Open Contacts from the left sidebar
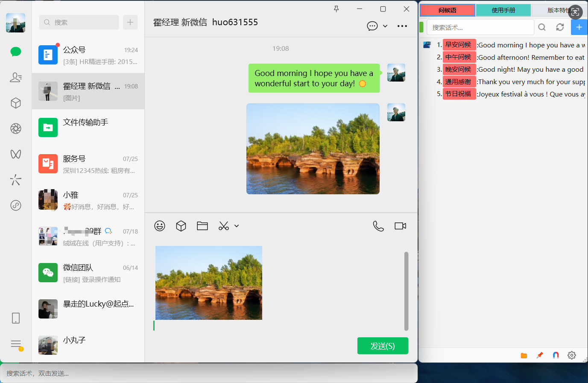This screenshot has width=588, height=383. coord(16,77)
